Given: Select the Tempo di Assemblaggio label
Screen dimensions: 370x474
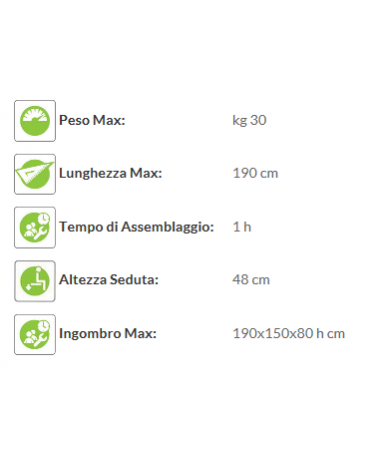Looking at the screenshot, I should tap(136, 227).
